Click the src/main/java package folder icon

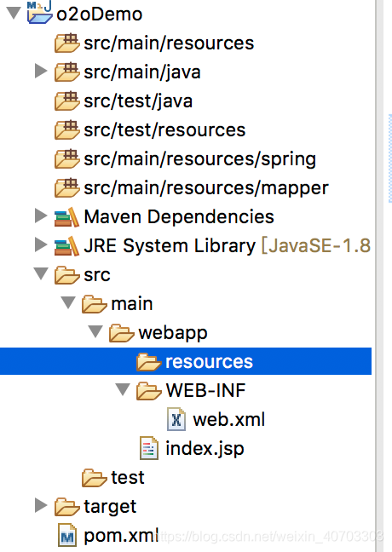pos(67,72)
